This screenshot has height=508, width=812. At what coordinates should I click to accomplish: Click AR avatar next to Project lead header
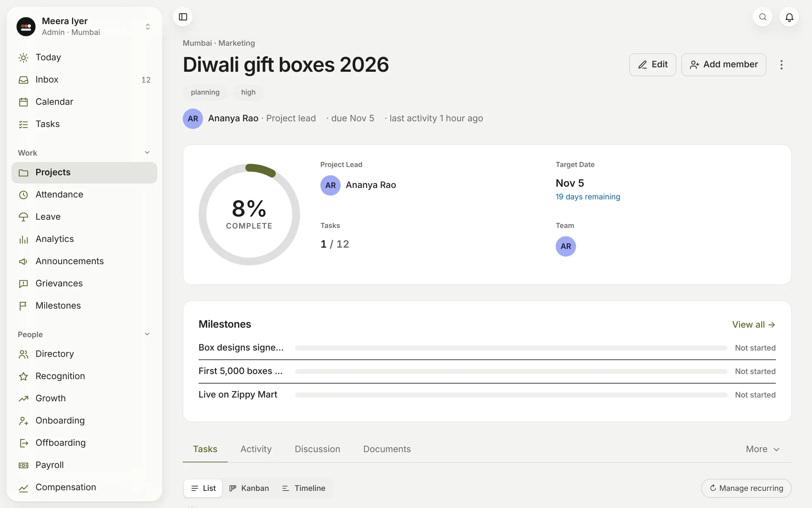pyautogui.click(x=193, y=118)
